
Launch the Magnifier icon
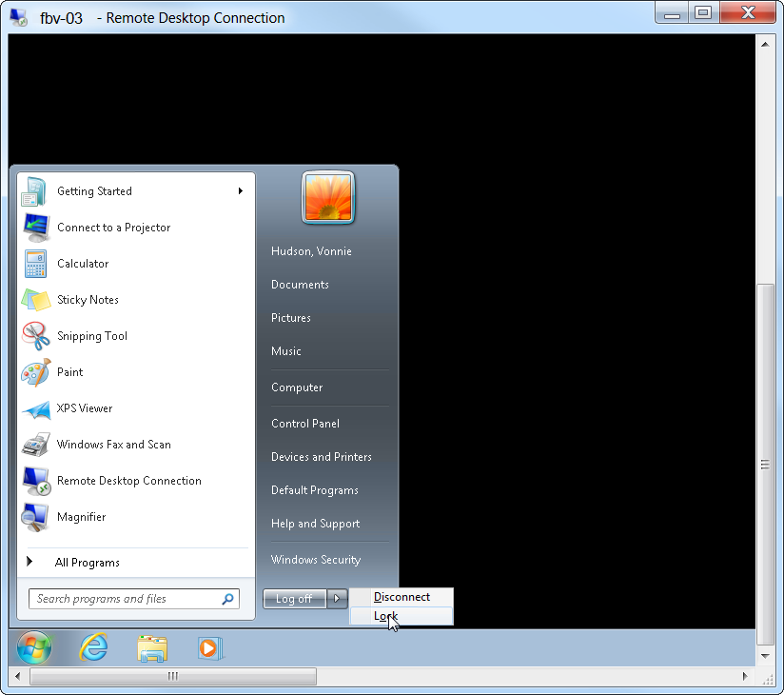tap(35, 517)
